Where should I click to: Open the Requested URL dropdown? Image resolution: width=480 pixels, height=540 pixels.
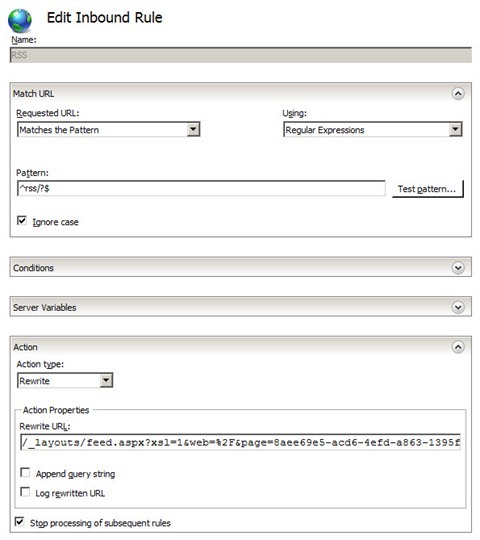193,129
